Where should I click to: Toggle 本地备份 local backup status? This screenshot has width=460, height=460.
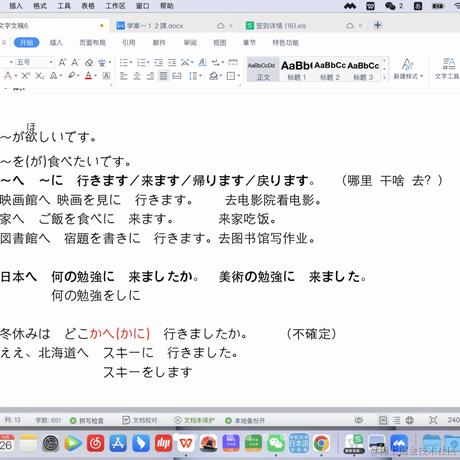[245, 420]
